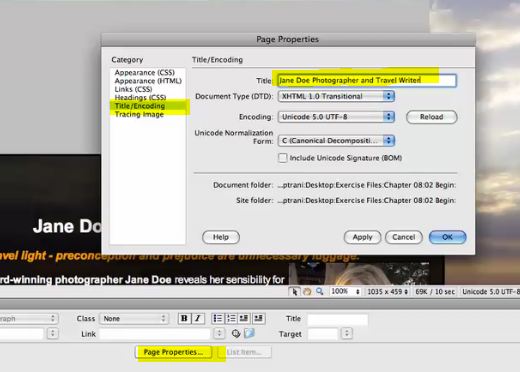Click the Point to File target icon
Screen dimensions: 520x372
(236, 333)
